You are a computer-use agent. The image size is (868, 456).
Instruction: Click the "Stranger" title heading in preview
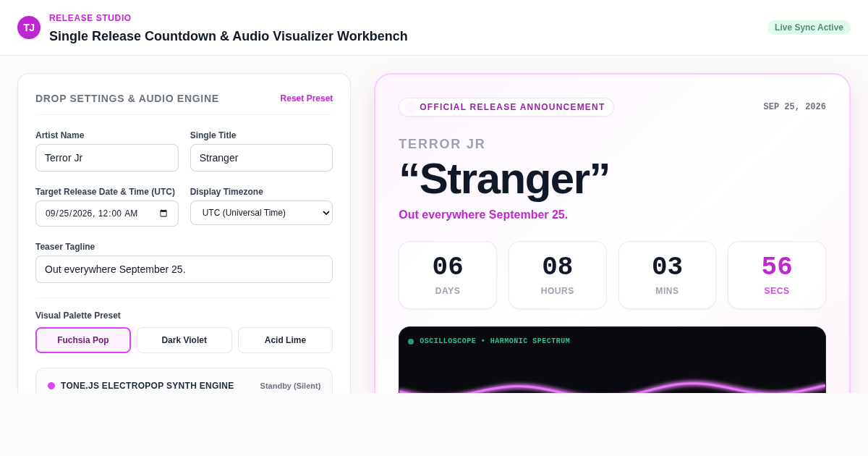(x=503, y=179)
